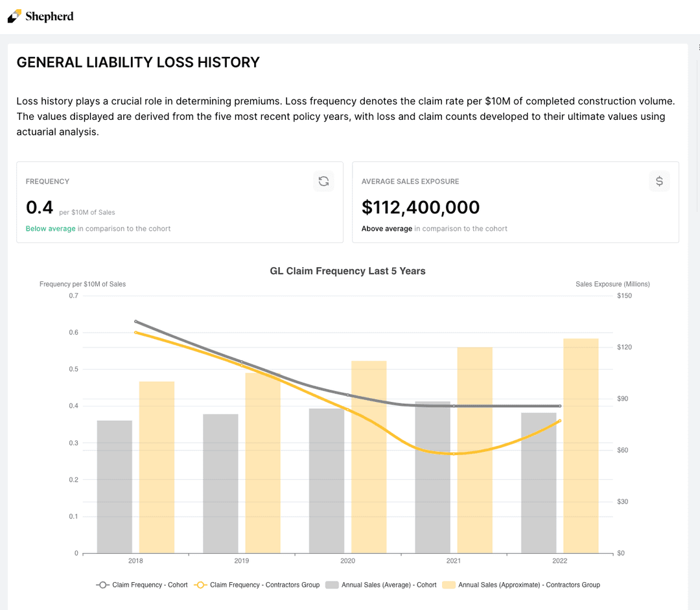700x610 pixels.
Task: Click the $112,400,000 average sales value
Action: (421, 207)
